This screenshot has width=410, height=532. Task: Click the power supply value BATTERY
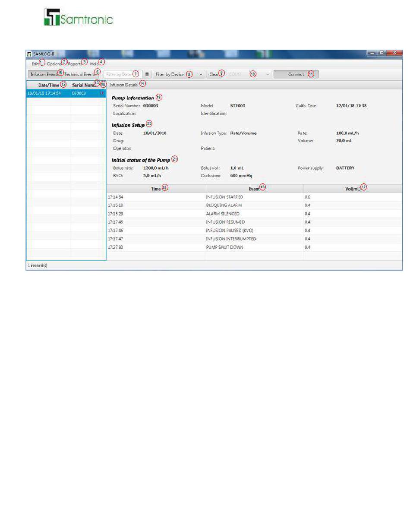[x=345, y=168]
